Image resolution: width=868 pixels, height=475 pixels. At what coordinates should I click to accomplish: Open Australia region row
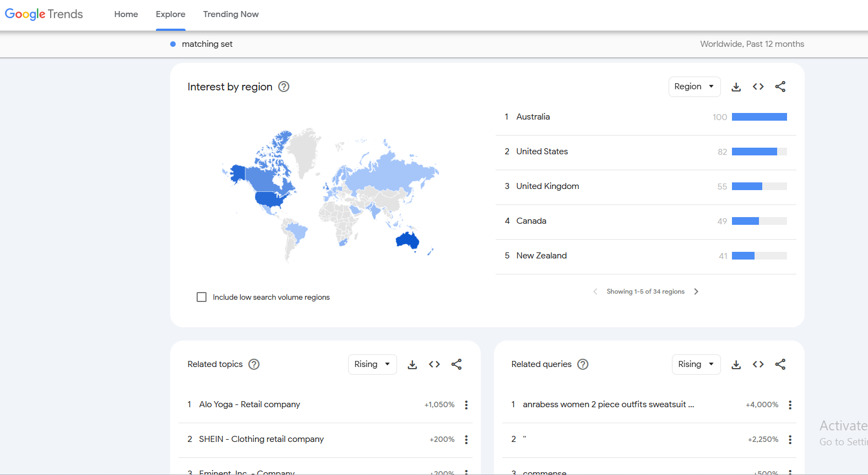pyautogui.click(x=645, y=117)
